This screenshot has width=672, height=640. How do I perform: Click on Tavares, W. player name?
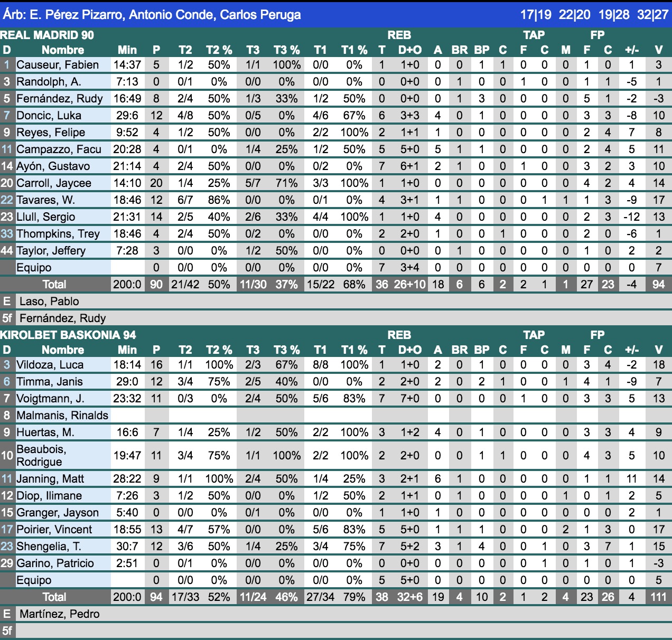point(45,200)
